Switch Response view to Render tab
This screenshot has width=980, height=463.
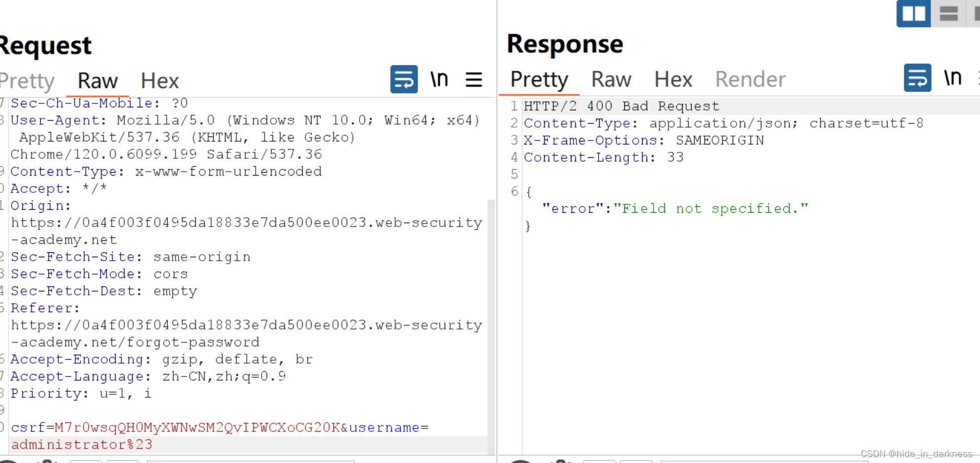pyautogui.click(x=750, y=79)
